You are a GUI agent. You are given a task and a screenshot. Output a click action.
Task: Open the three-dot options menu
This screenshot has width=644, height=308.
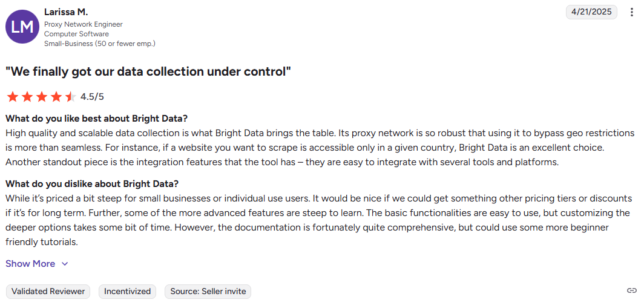632,12
